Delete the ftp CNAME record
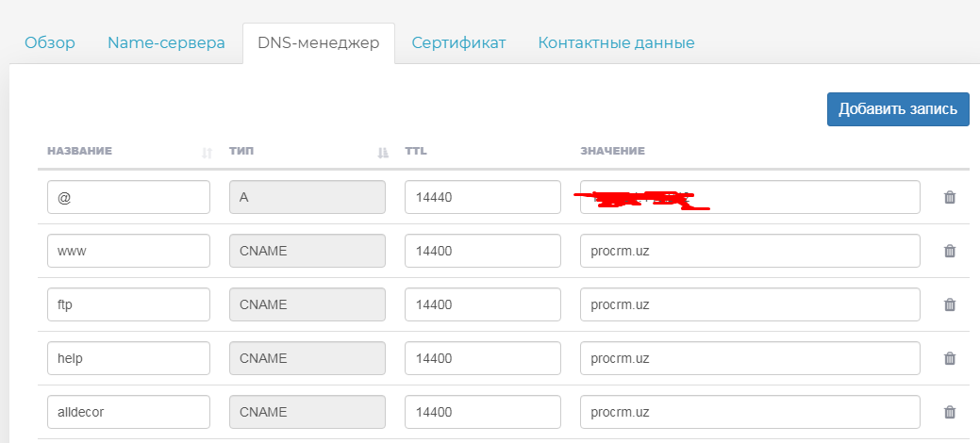Screen dimensions: 980x443 click(x=950, y=305)
